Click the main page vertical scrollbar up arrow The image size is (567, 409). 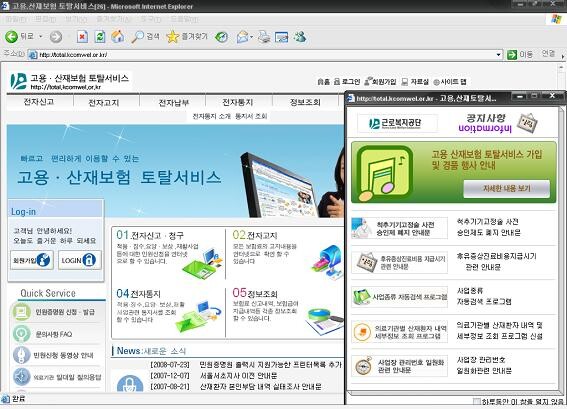[x=562, y=68]
